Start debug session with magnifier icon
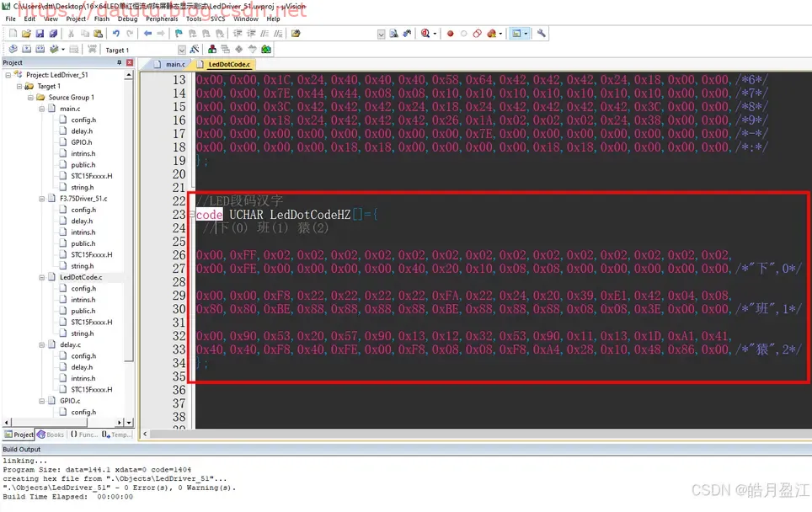Image resolution: width=812 pixels, height=512 pixels. click(425, 33)
